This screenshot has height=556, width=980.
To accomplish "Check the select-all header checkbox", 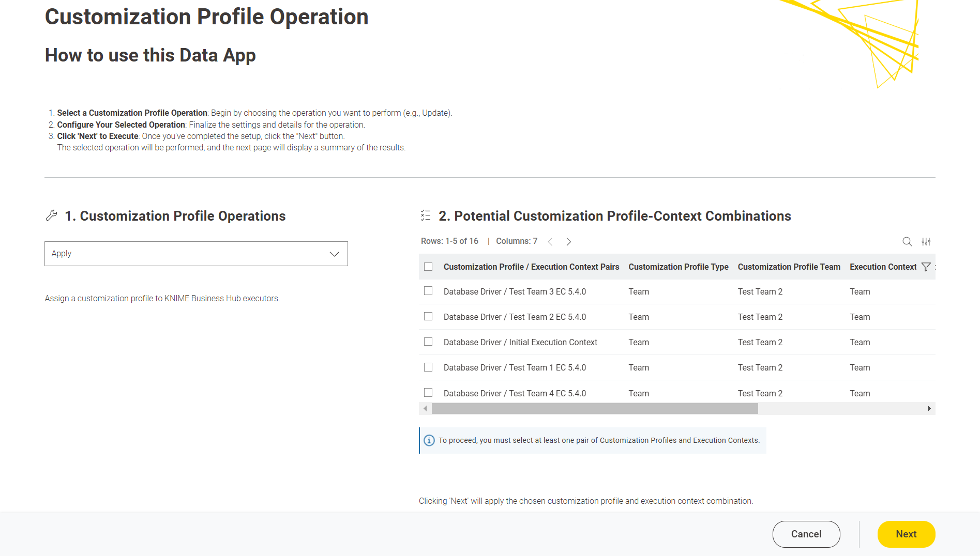I will tap(428, 267).
